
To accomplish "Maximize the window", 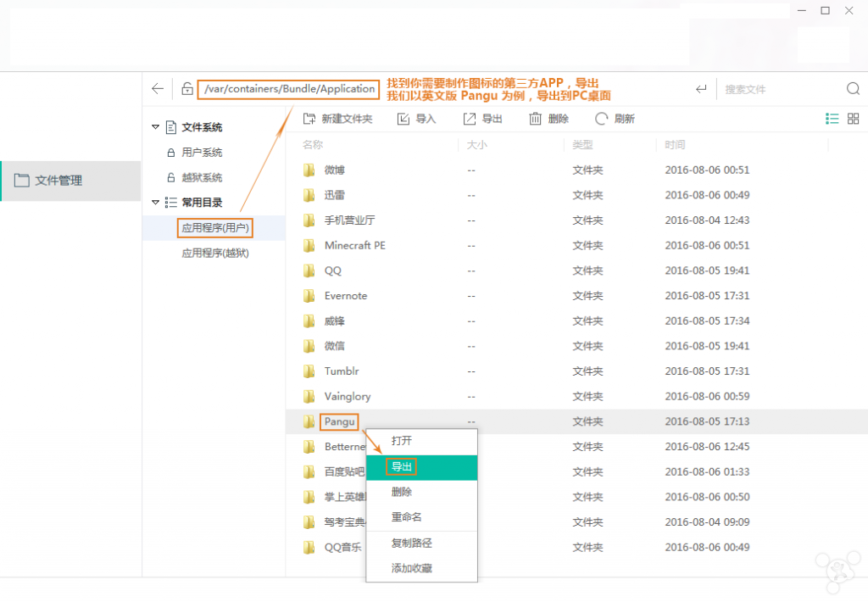I will (826, 10).
